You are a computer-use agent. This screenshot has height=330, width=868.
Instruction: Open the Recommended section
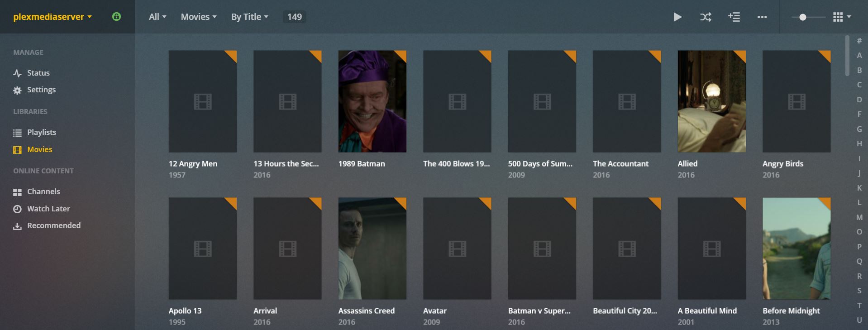[54, 225]
